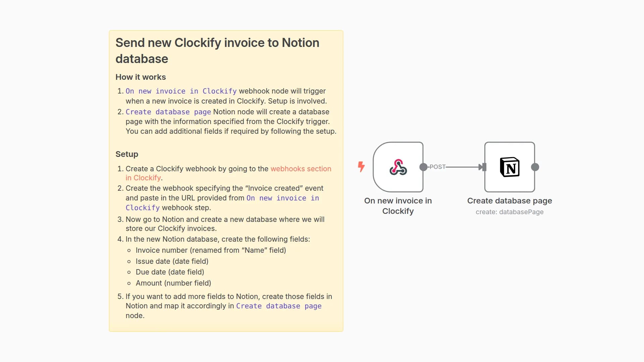Click the 'Setup' heading in the note
Screen dimensions: 644x362
tap(127, 154)
